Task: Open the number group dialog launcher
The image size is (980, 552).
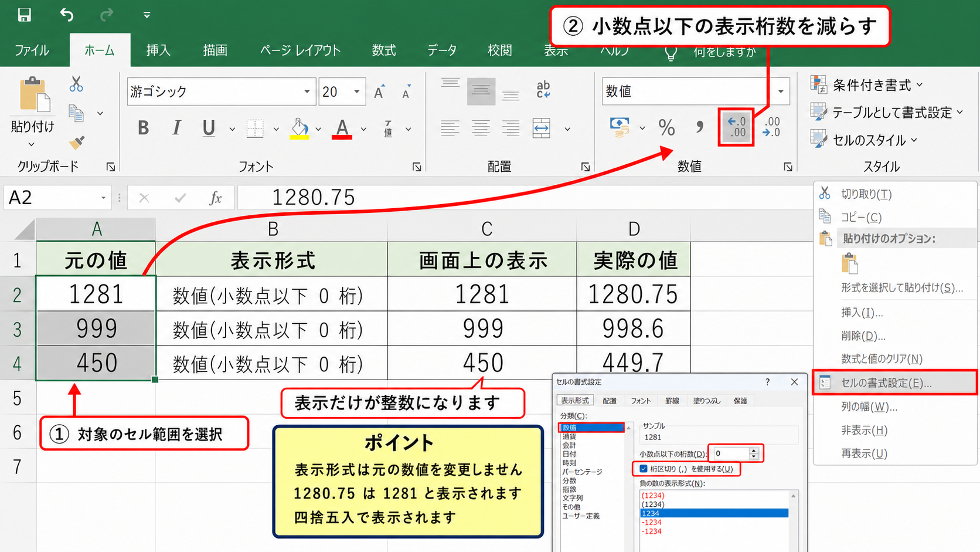Action: click(788, 167)
